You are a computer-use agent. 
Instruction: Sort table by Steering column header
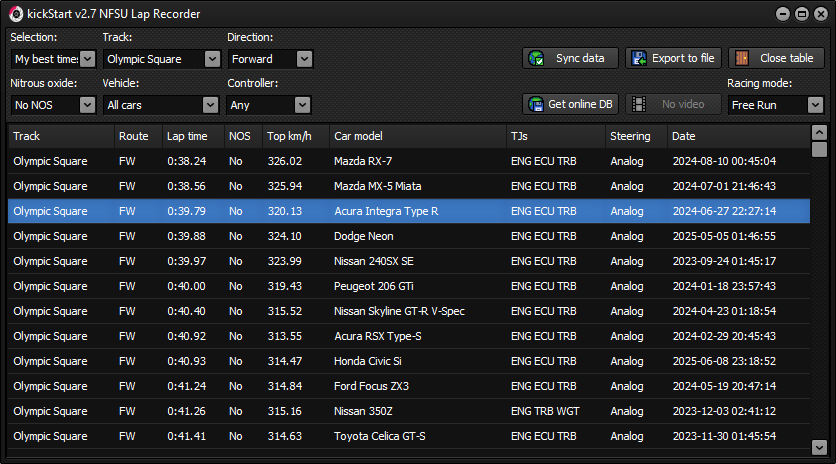point(637,136)
